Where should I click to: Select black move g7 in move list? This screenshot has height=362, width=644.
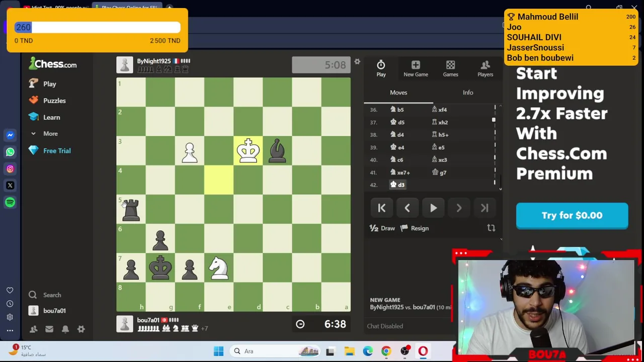(439, 172)
